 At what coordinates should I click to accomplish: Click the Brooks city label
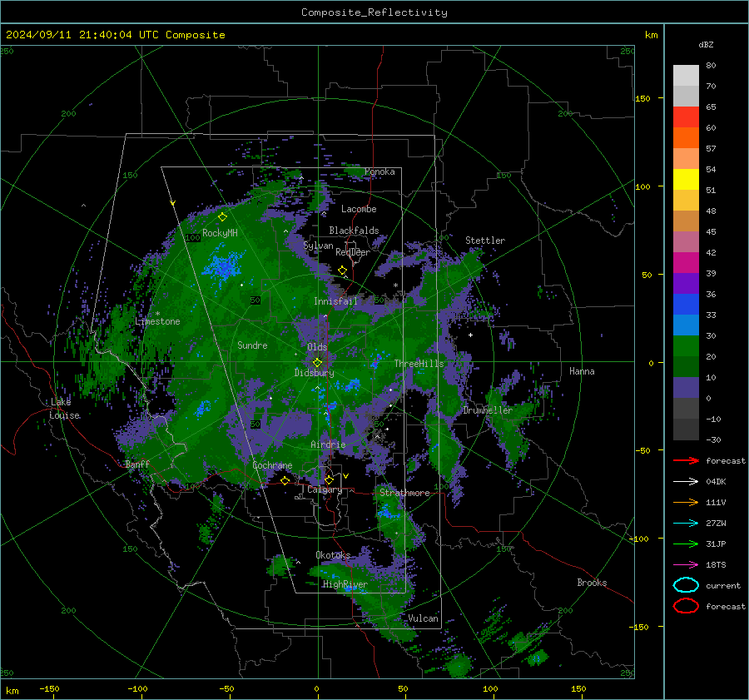point(592,583)
